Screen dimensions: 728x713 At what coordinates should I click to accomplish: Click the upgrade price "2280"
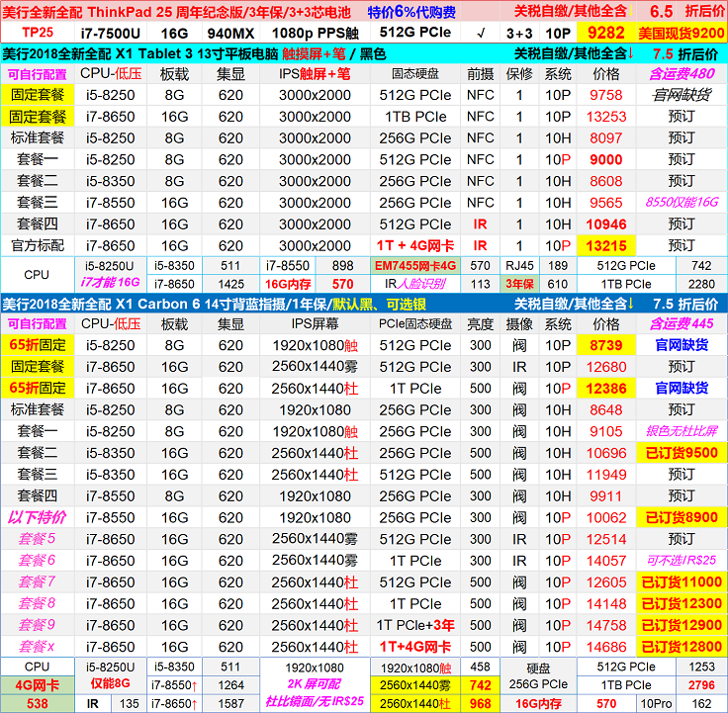pyautogui.click(x=701, y=284)
